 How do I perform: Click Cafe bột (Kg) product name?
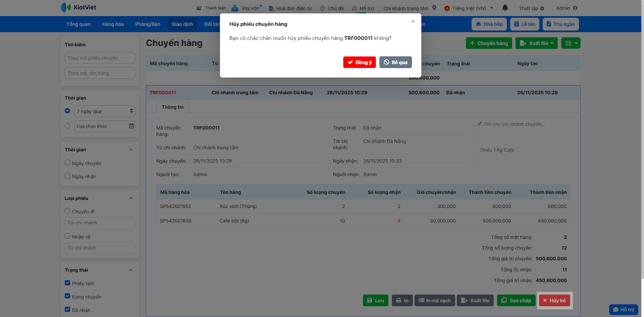pos(234,221)
